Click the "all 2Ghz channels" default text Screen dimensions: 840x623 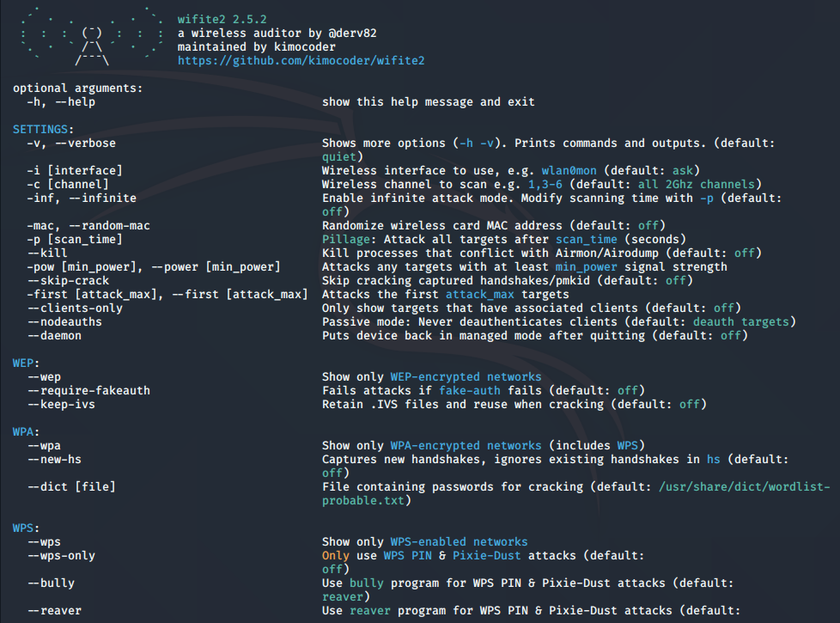click(x=696, y=185)
